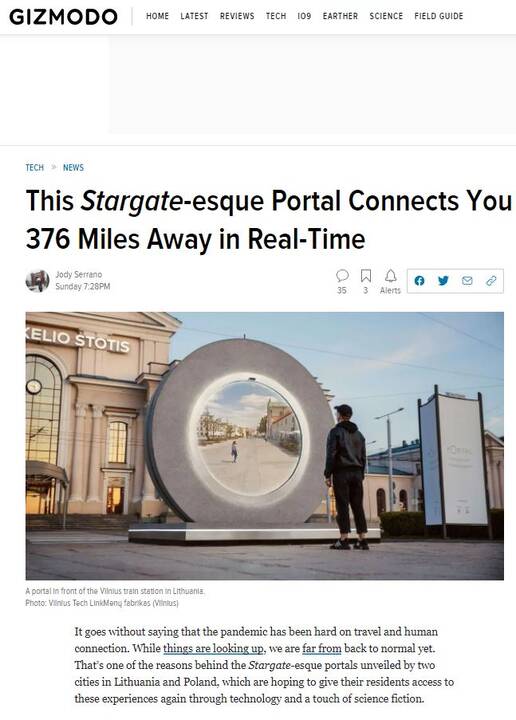
Task: Open the LATEST nav item
Action: pos(194,16)
